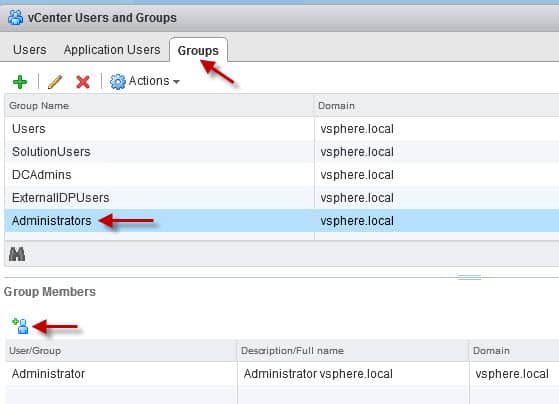The height and width of the screenshot is (404, 559).
Task: Click the vCenter Users and Groups title icon
Action: click(15, 17)
